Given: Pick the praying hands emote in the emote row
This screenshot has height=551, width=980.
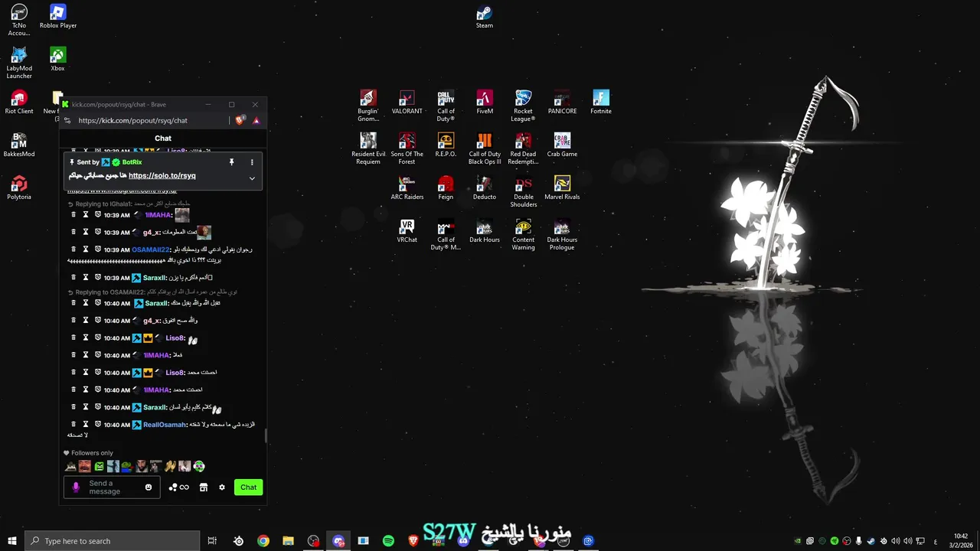Looking at the screenshot, I should click(x=170, y=466).
